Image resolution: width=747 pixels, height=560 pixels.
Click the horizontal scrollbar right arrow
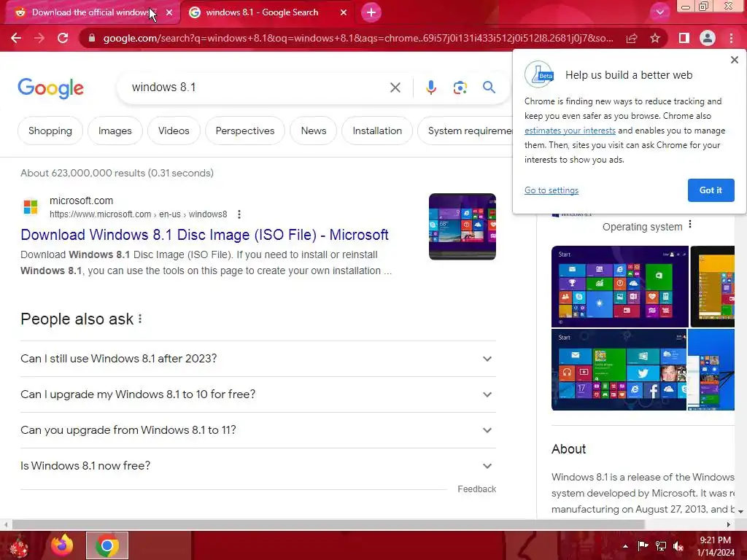(728, 524)
